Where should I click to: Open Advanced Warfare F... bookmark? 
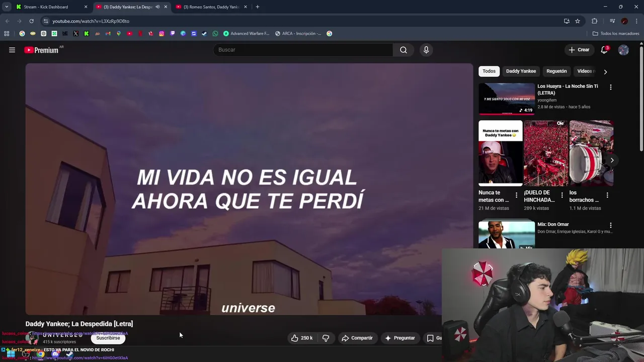pyautogui.click(x=247, y=34)
